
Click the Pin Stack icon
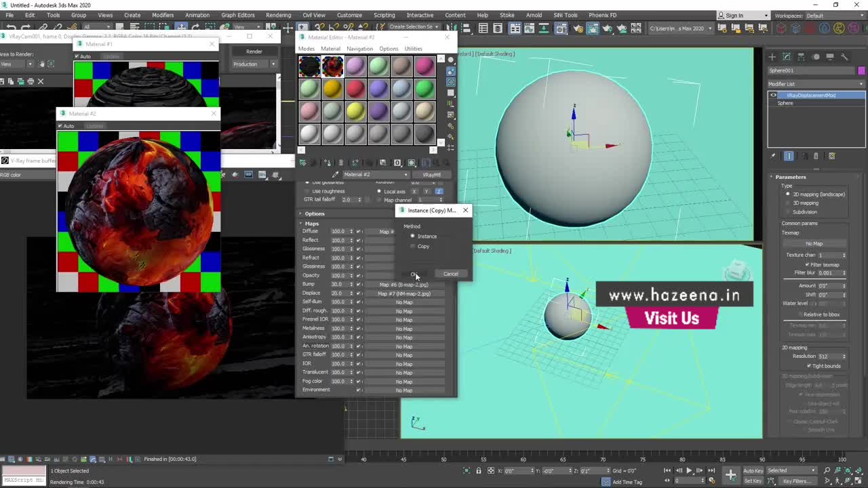click(x=773, y=156)
